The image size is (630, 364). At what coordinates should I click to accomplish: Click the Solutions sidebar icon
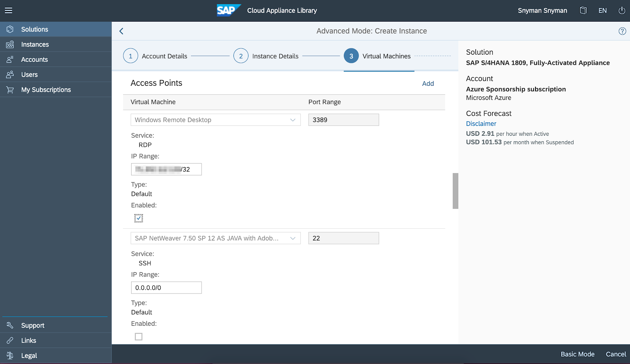[x=10, y=29]
